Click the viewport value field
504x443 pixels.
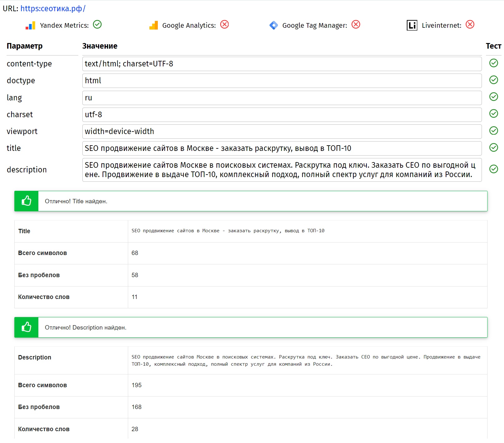[282, 132]
